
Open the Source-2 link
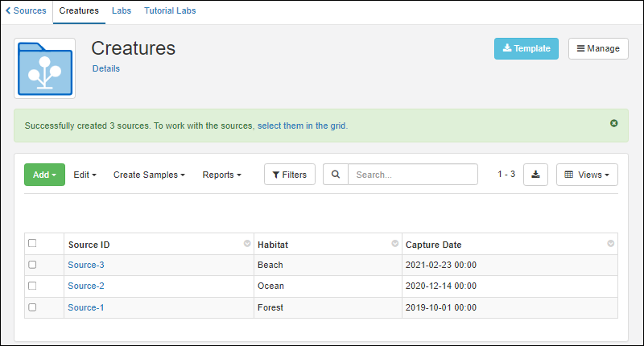click(x=86, y=286)
